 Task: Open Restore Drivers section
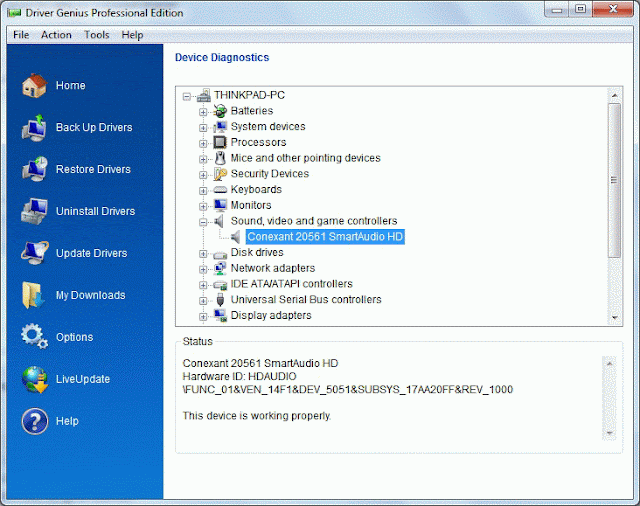click(93, 169)
